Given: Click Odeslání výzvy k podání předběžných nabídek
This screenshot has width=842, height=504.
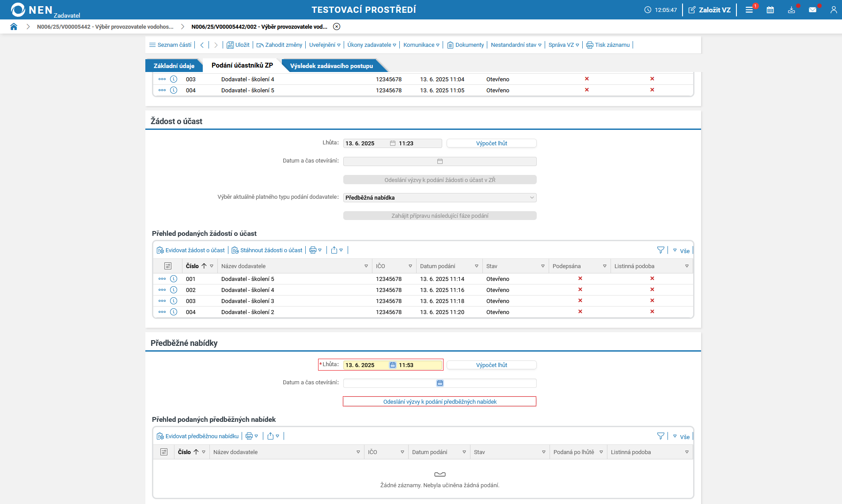Looking at the screenshot, I should [440, 402].
